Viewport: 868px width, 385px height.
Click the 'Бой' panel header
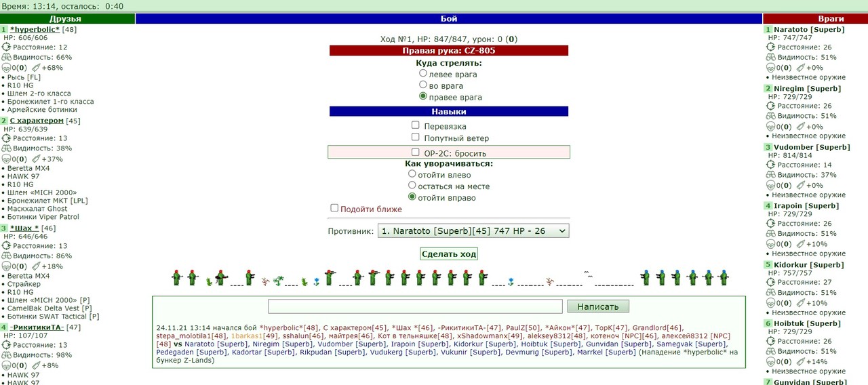tap(449, 19)
